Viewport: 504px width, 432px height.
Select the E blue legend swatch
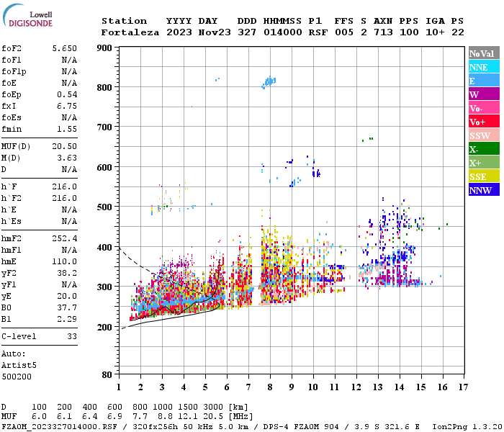484,81
